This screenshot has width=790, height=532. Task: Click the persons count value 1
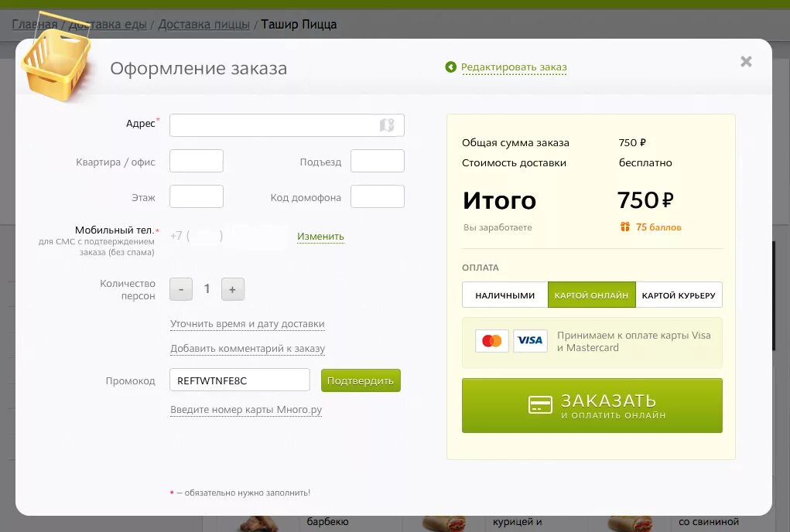click(x=207, y=289)
